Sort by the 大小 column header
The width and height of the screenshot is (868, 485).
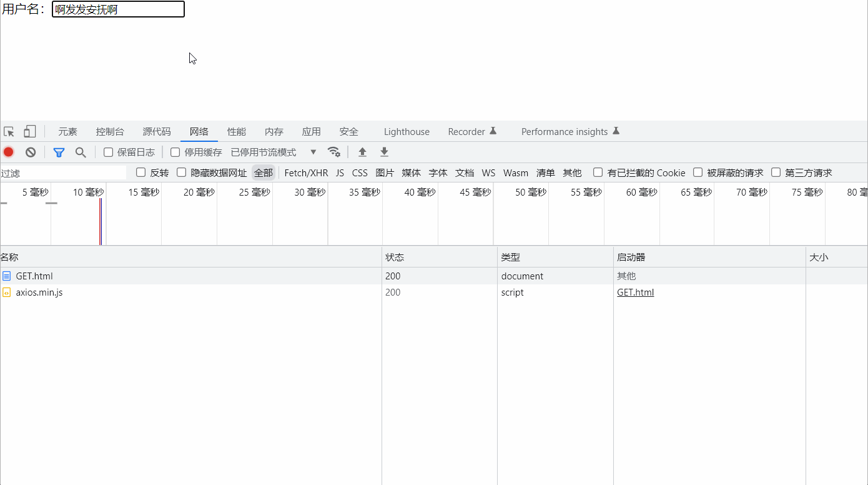[x=837, y=257]
